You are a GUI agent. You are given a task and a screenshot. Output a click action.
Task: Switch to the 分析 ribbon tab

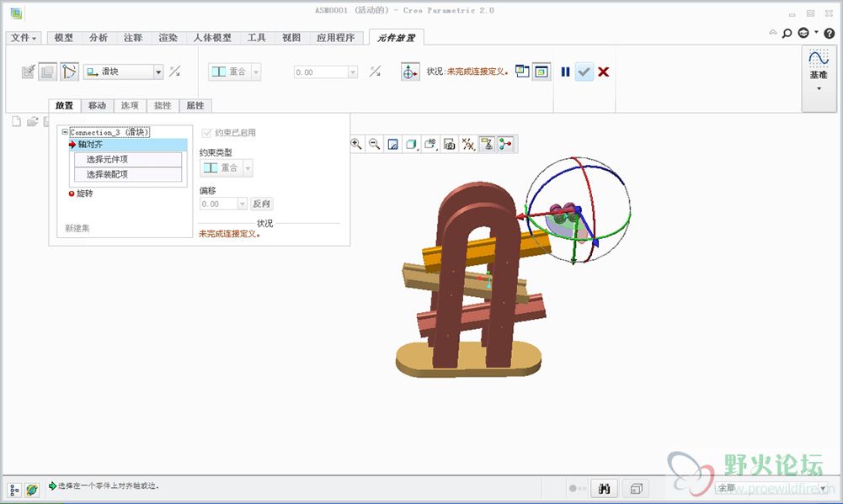click(x=98, y=38)
